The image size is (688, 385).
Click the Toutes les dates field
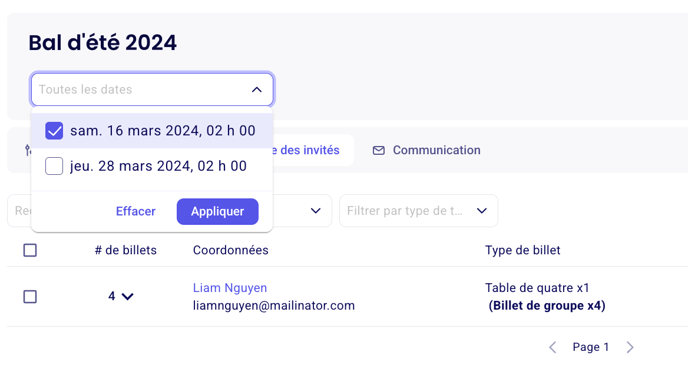(152, 90)
